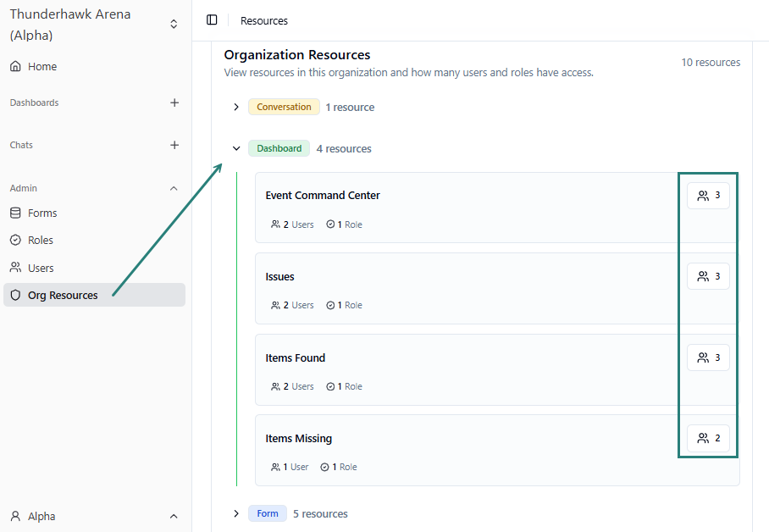This screenshot has width=769, height=532.
Task: Expand the Conversation resources section
Action: tap(236, 106)
